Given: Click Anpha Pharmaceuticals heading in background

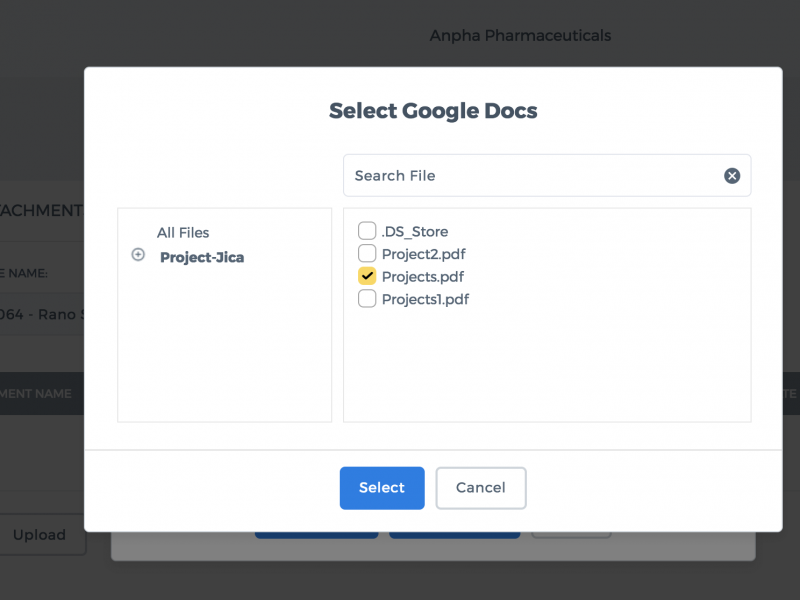Looking at the screenshot, I should click(x=520, y=36).
